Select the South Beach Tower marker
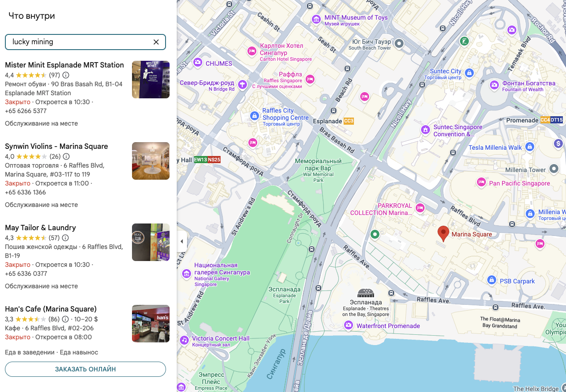 (x=400, y=43)
